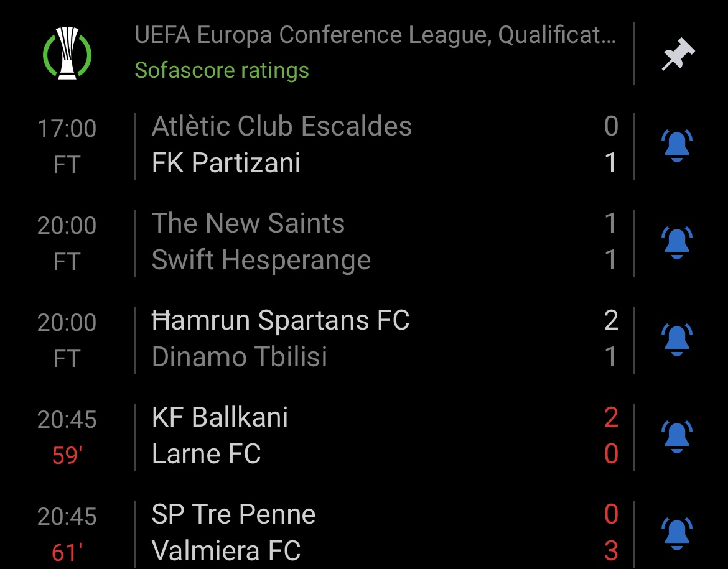The width and height of the screenshot is (728, 569).
Task: Select FK Partizani team name
Action: [x=226, y=163]
